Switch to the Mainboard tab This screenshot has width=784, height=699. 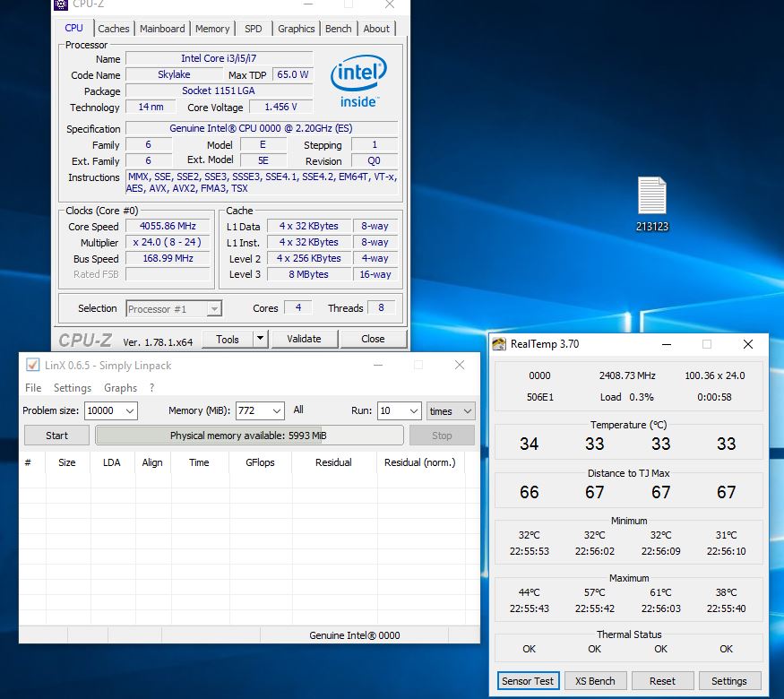pos(162,29)
